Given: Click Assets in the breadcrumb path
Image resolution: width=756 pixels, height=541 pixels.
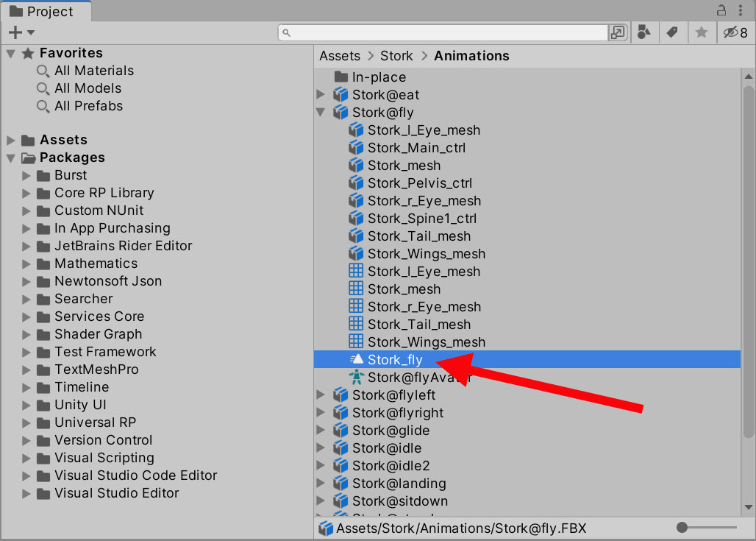Looking at the screenshot, I should click(340, 56).
